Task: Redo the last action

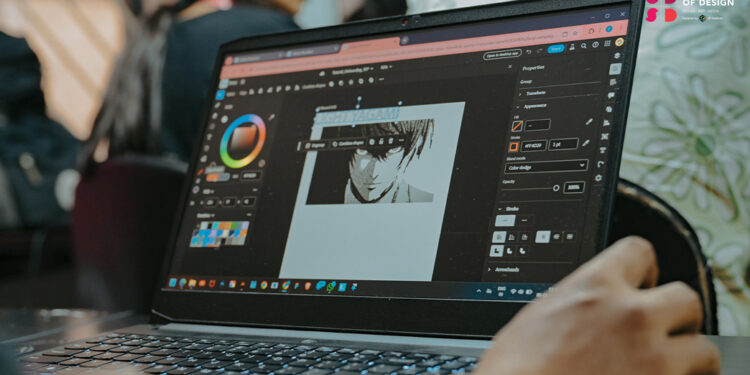Action: [x=539, y=50]
